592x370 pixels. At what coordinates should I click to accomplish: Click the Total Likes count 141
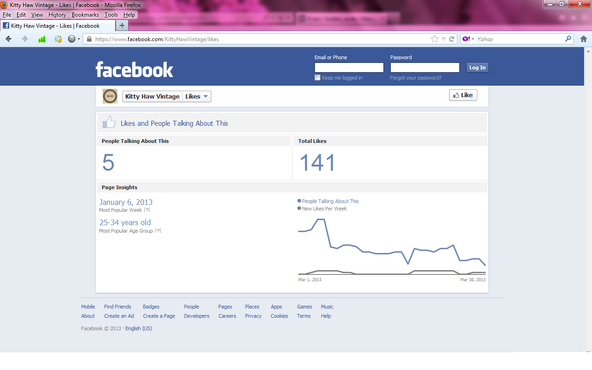point(317,163)
